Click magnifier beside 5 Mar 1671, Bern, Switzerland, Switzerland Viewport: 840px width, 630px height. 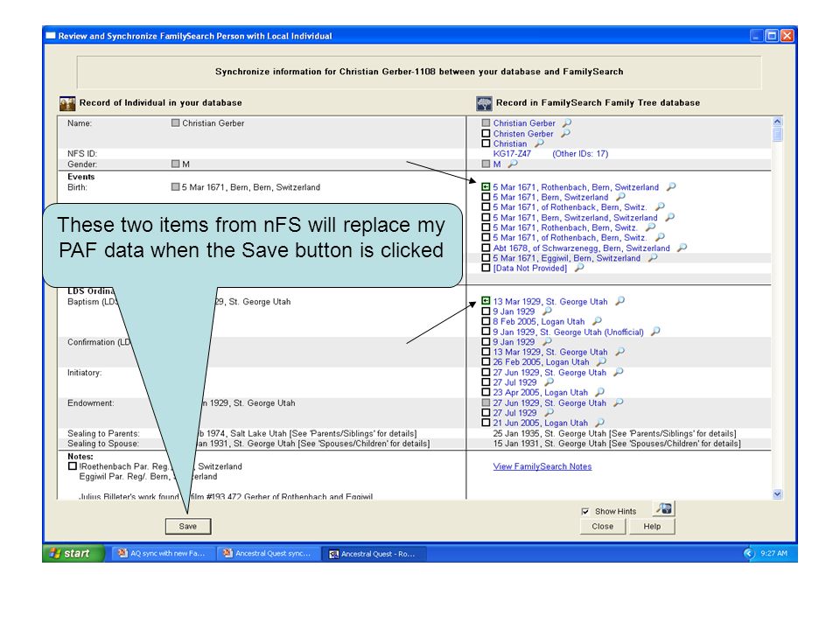click(x=669, y=217)
